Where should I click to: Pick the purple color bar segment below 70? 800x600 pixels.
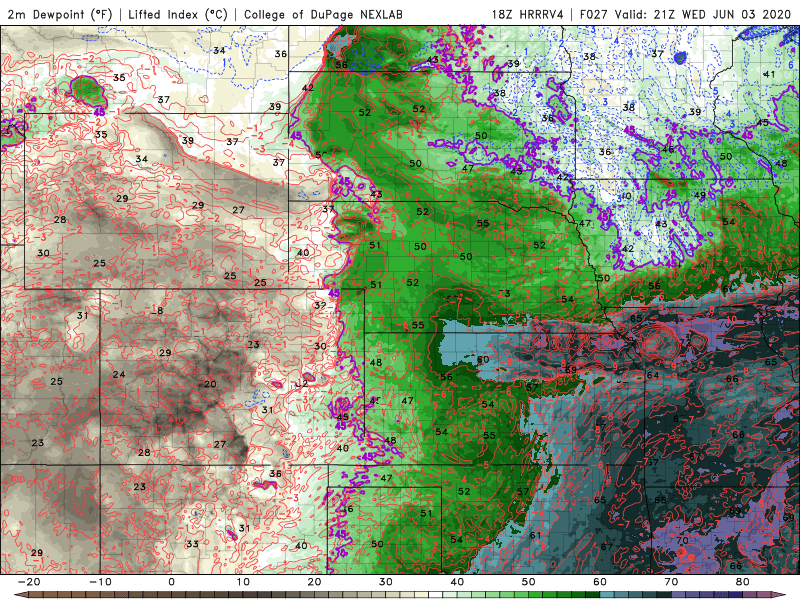click(x=679, y=595)
